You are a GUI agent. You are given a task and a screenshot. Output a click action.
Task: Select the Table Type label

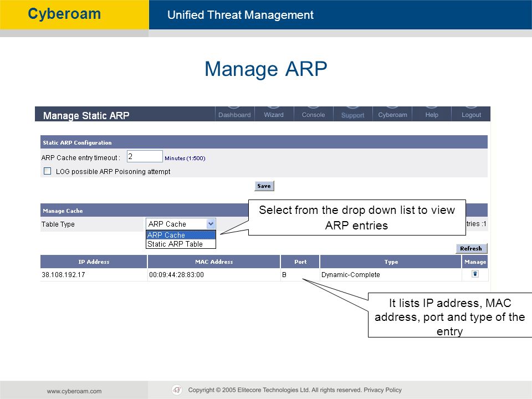point(58,224)
